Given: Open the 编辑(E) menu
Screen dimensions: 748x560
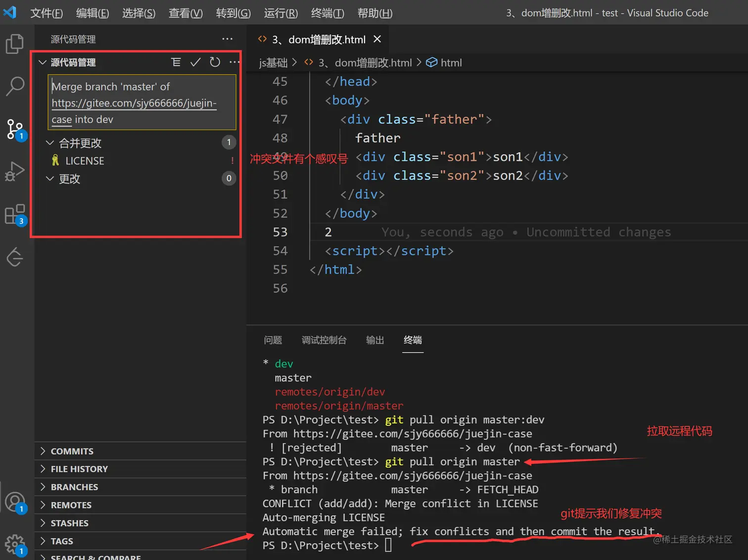Looking at the screenshot, I should point(93,13).
